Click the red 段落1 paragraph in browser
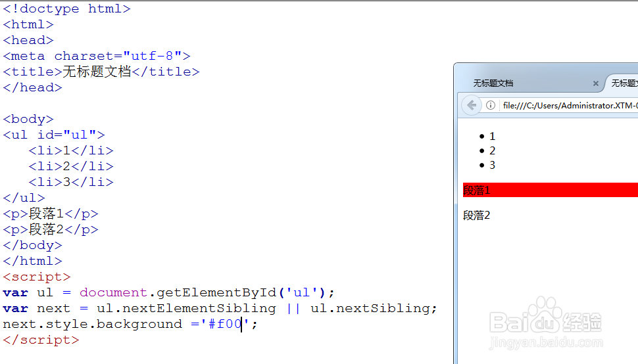 pos(550,190)
